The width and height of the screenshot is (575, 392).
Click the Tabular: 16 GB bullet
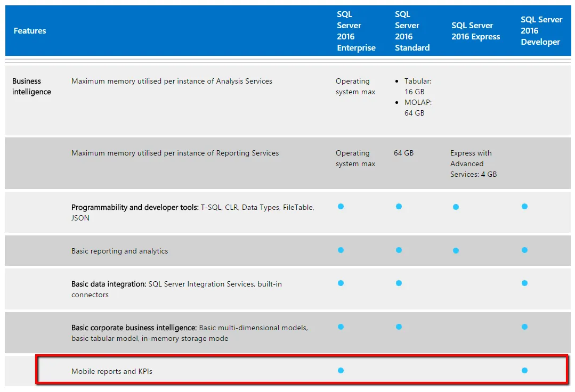click(x=418, y=86)
